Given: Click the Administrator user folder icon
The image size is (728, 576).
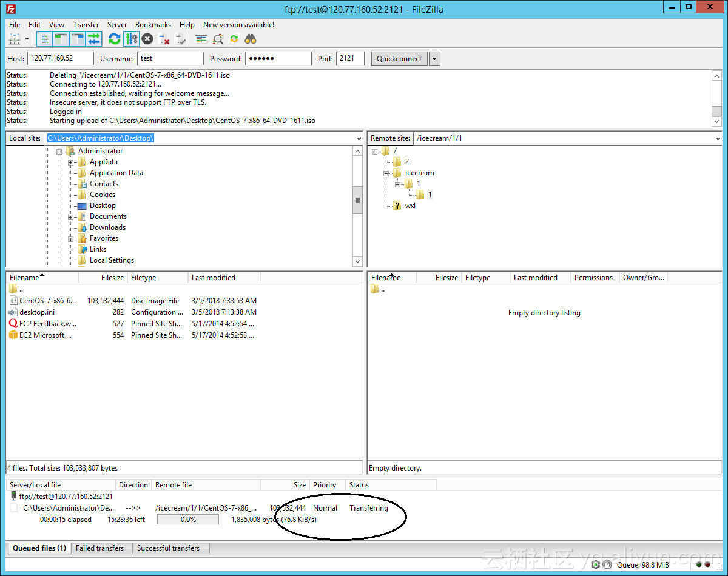Looking at the screenshot, I should [70, 151].
